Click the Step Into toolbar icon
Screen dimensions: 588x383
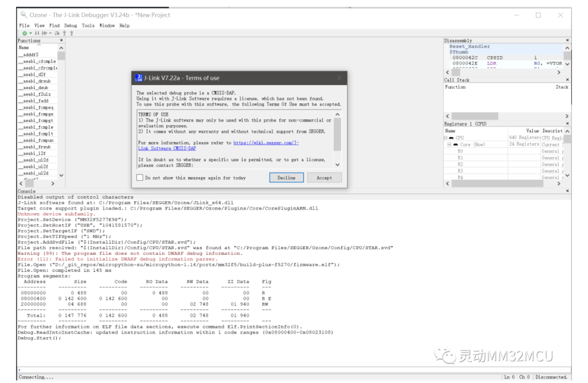point(64,33)
